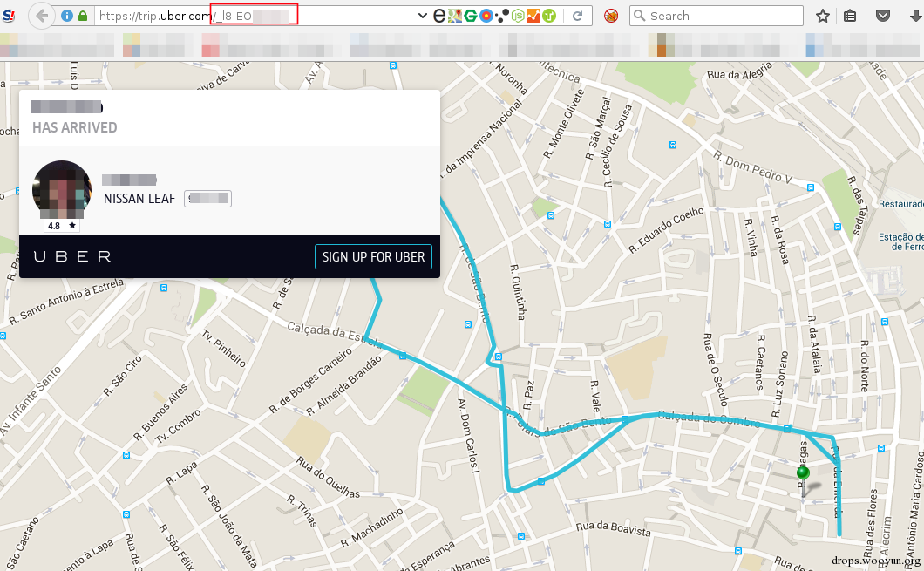The width and height of the screenshot is (924, 571).
Task: Click the 'R. Buenos Aires' street label
Action: point(160,411)
